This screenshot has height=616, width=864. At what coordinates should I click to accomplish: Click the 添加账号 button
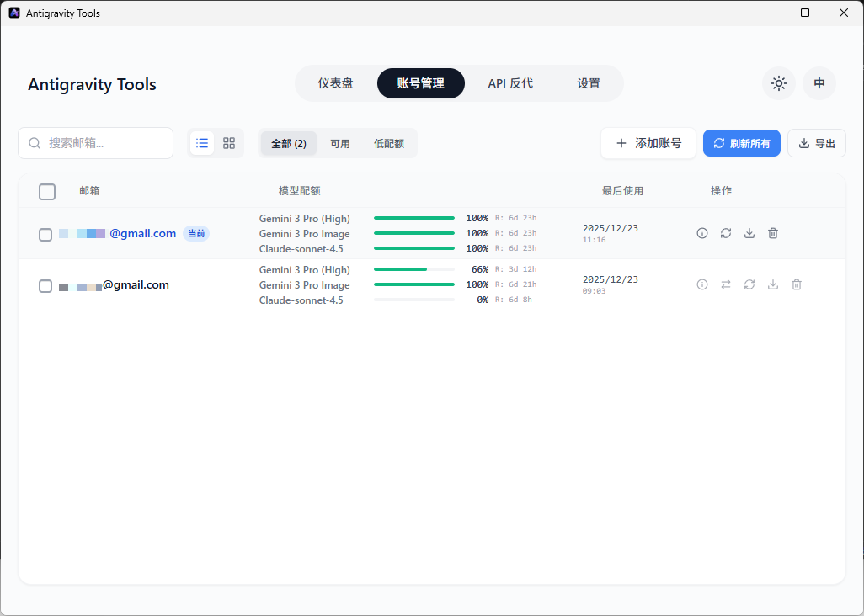648,143
